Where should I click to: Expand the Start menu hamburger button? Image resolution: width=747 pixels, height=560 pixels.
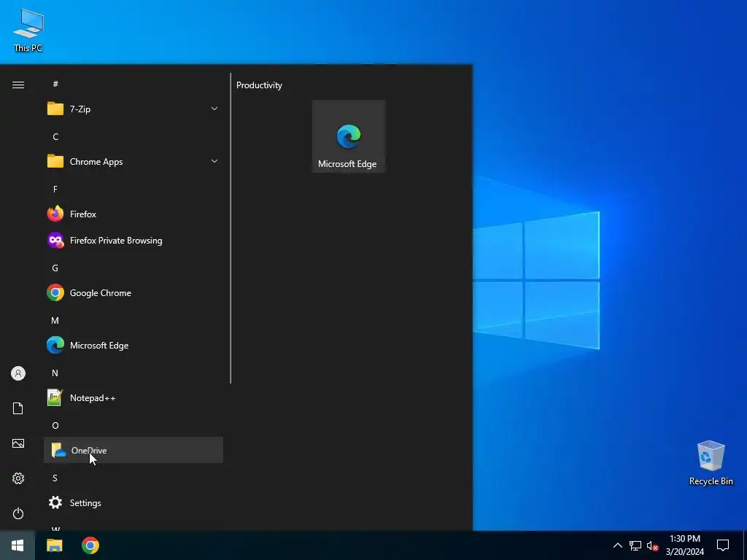coord(18,85)
